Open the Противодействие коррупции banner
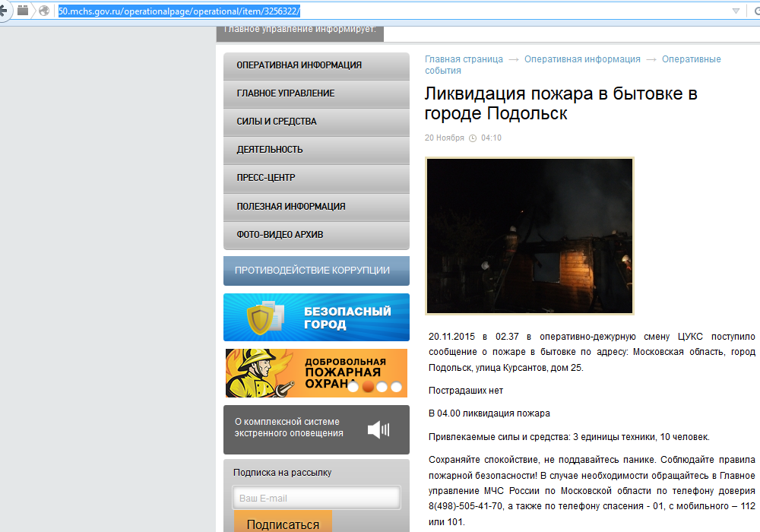Screen dimensions: 760x532 coord(316,271)
